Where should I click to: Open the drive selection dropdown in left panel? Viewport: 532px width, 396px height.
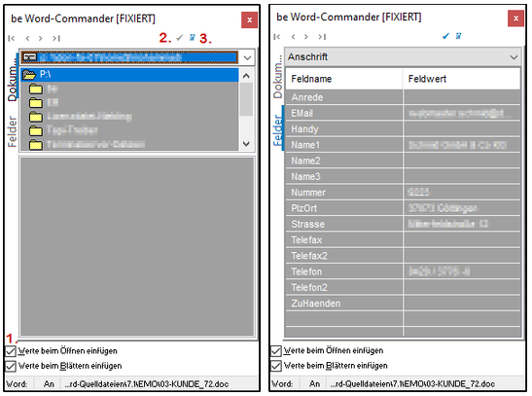(x=247, y=57)
